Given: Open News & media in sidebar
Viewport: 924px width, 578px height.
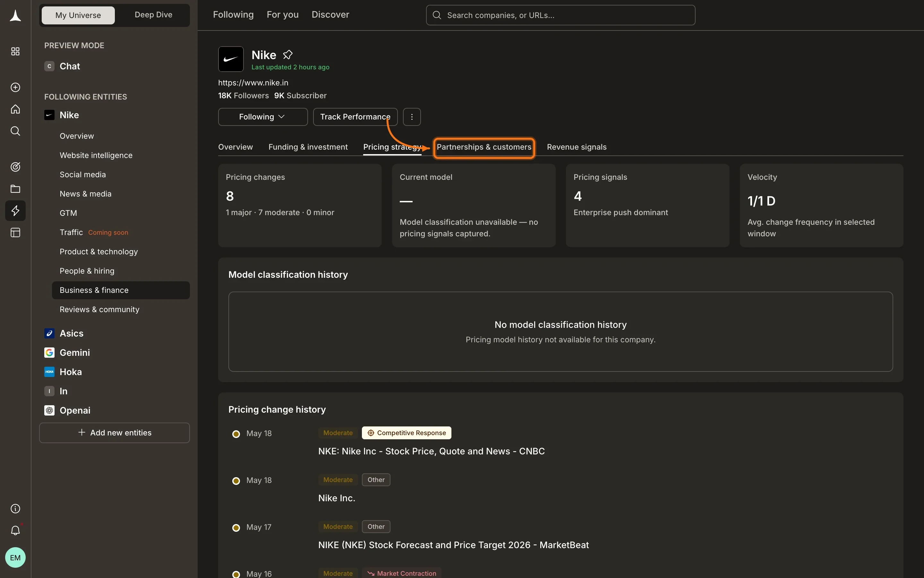Looking at the screenshot, I should point(86,194).
